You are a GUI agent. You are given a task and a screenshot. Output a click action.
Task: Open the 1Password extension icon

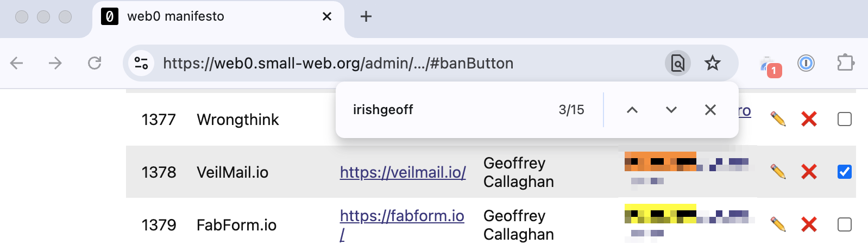pos(806,64)
